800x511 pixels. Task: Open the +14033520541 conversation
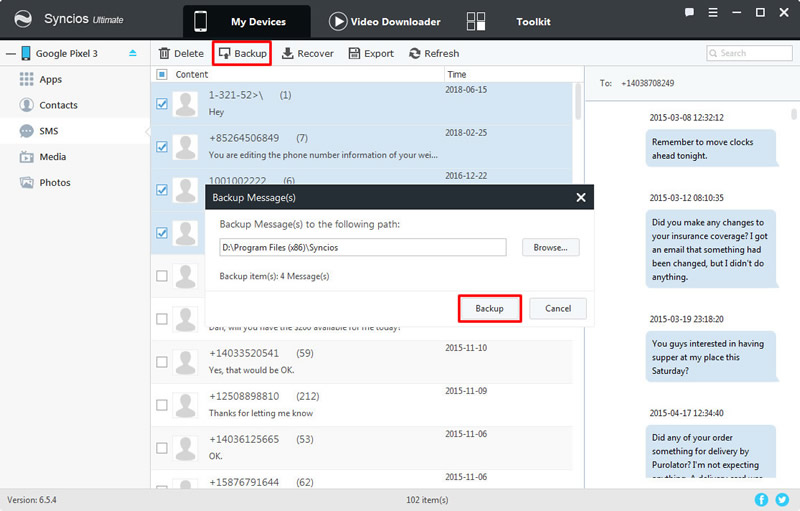(362, 362)
